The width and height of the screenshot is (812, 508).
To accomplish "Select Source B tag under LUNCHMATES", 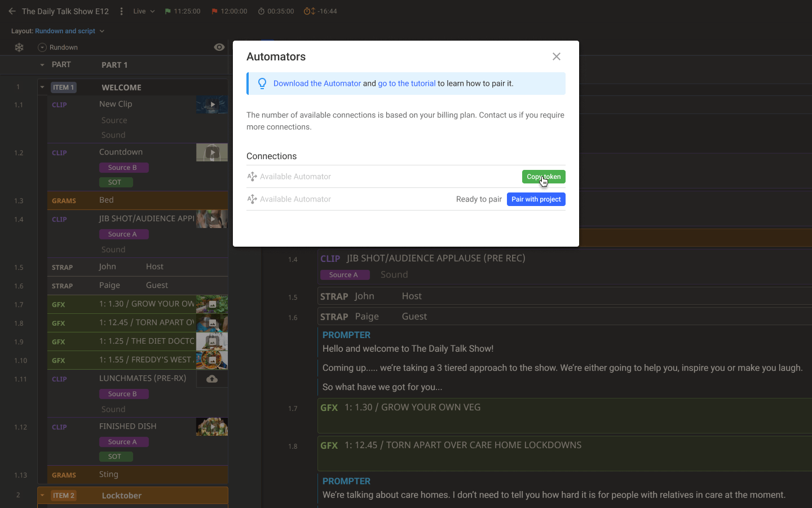I will pyautogui.click(x=124, y=394).
